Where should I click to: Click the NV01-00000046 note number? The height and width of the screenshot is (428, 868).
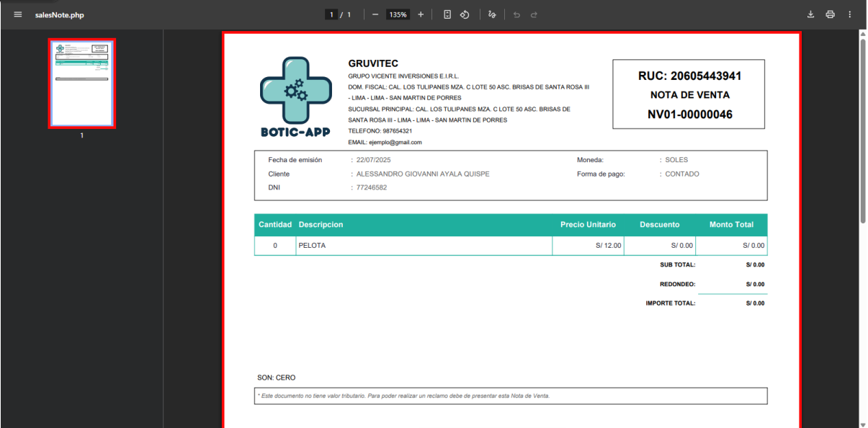[x=689, y=114]
